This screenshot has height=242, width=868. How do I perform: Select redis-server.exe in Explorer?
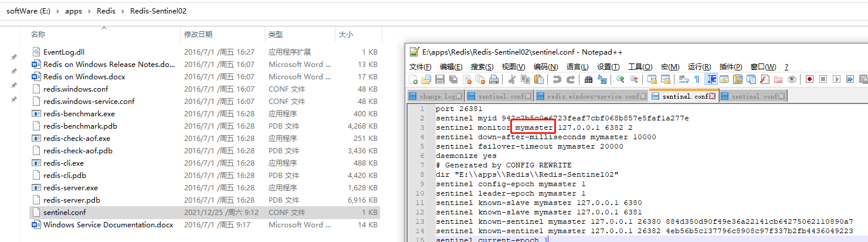click(x=205, y=188)
